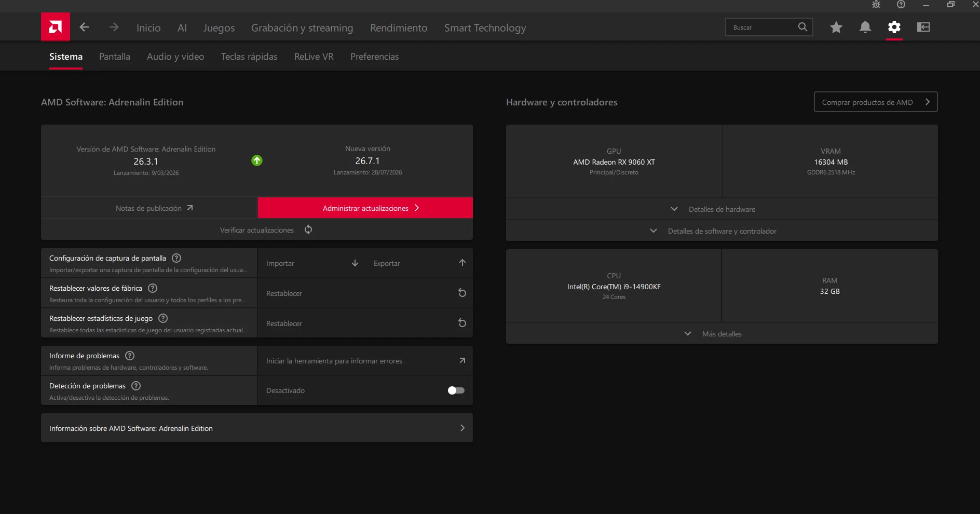The height and width of the screenshot is (514, 980).
Task: Click external link icon next to Notas de publicación
Action: (190, 208)
